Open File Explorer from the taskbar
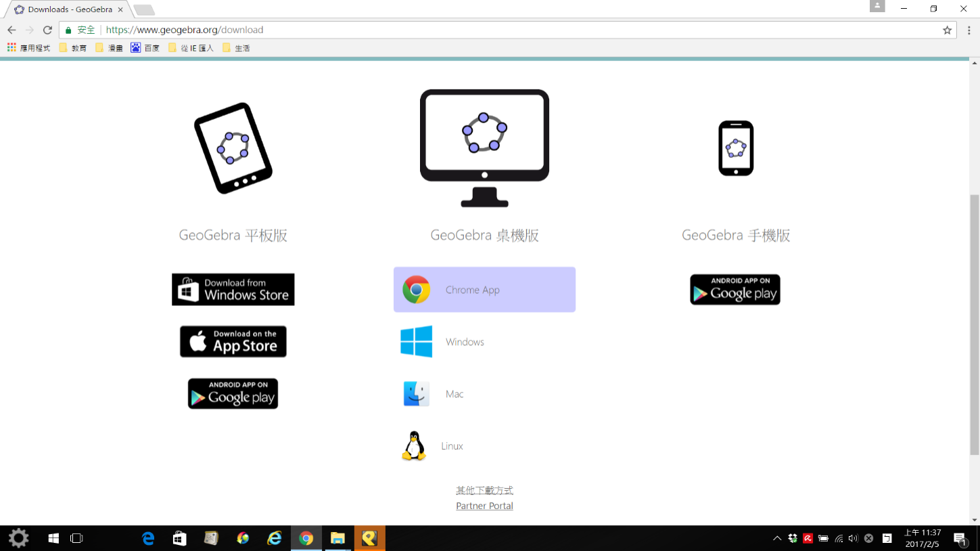 pos(337,538)
